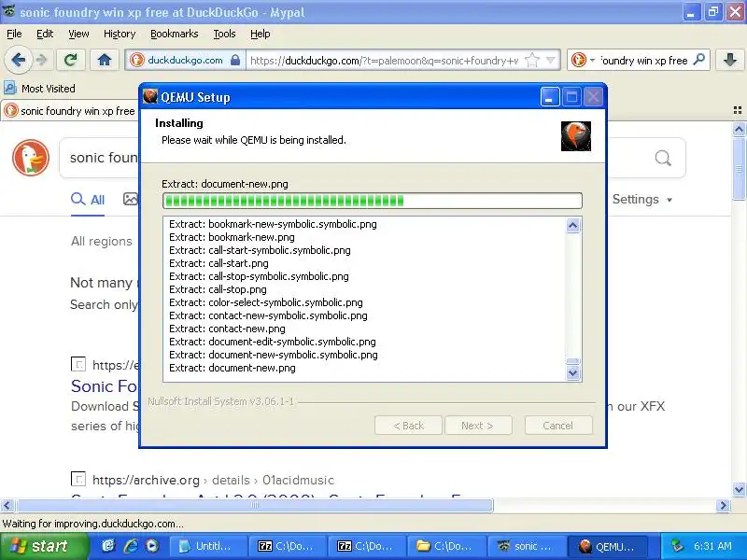Switch to the Untitled taskbar window
The image size is (747, 560).
(x=208, y=546)
